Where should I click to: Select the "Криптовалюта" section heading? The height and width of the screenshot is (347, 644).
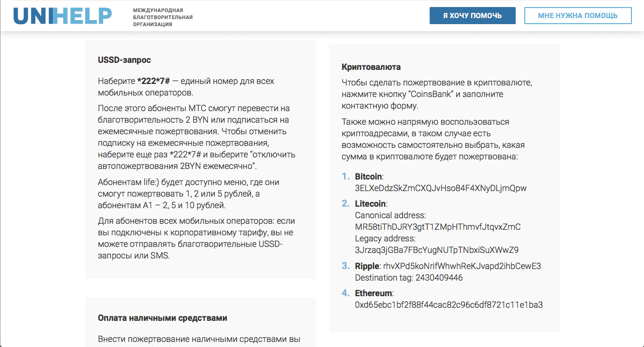[371, 67]
